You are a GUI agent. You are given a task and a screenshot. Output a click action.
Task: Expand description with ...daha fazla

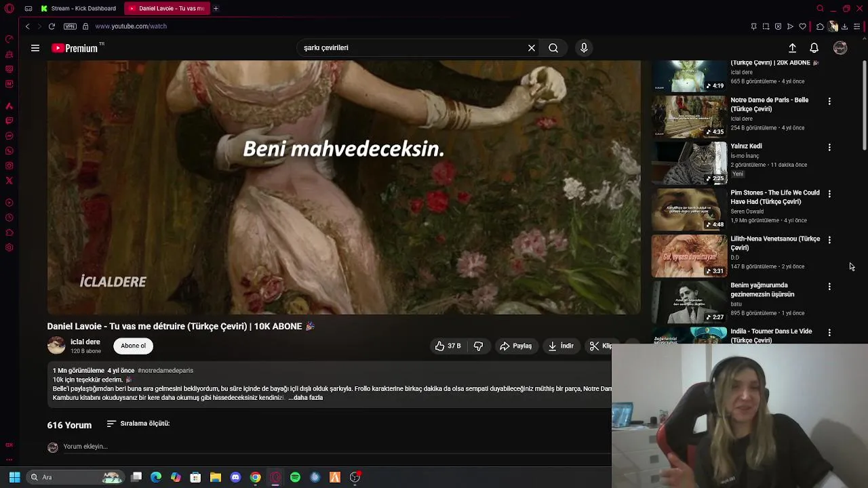306,398
